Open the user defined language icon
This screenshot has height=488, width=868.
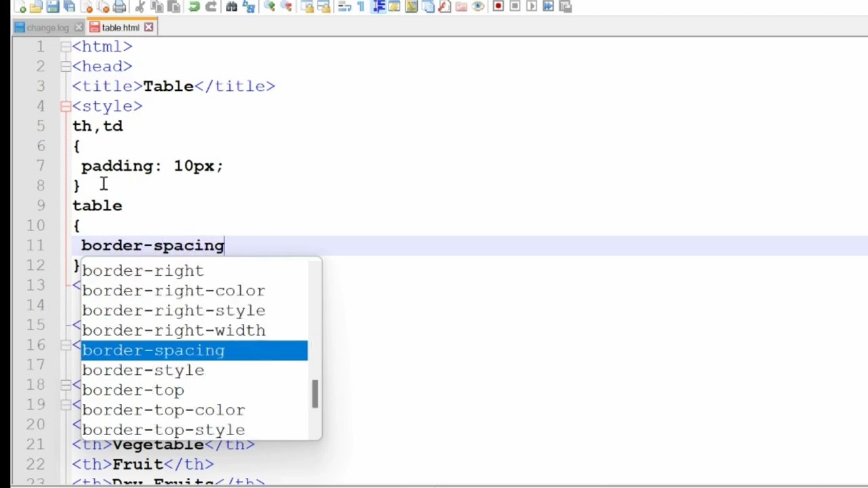tap(393, 7)
